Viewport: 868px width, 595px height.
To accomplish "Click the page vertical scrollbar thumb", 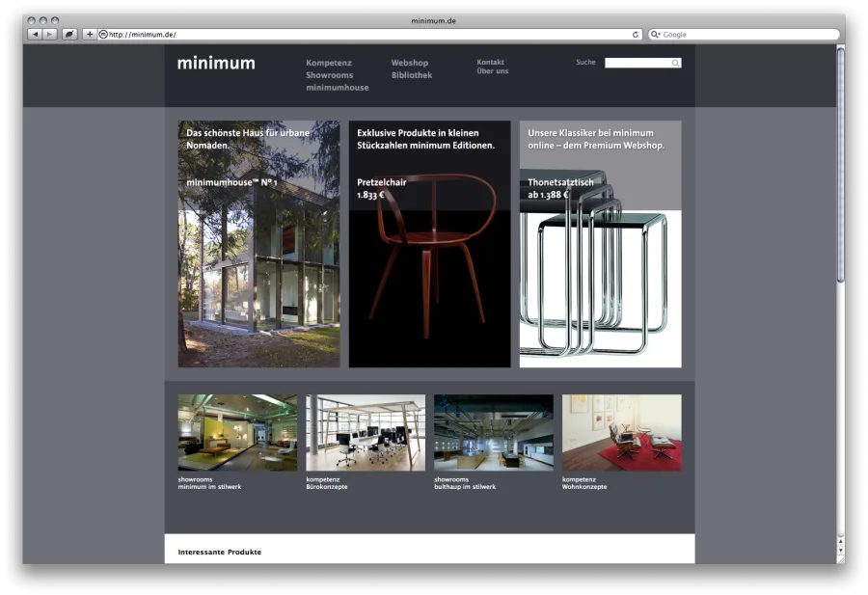I will (x=840, y=164).
